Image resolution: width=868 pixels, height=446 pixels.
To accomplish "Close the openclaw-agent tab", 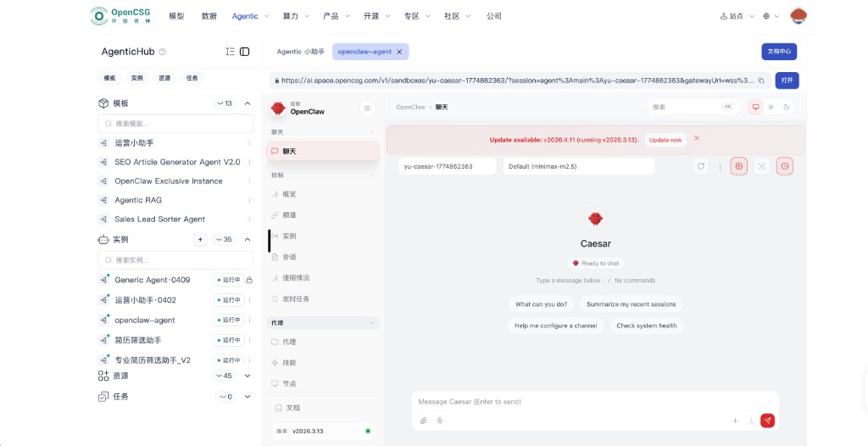I will coord(399,52).
